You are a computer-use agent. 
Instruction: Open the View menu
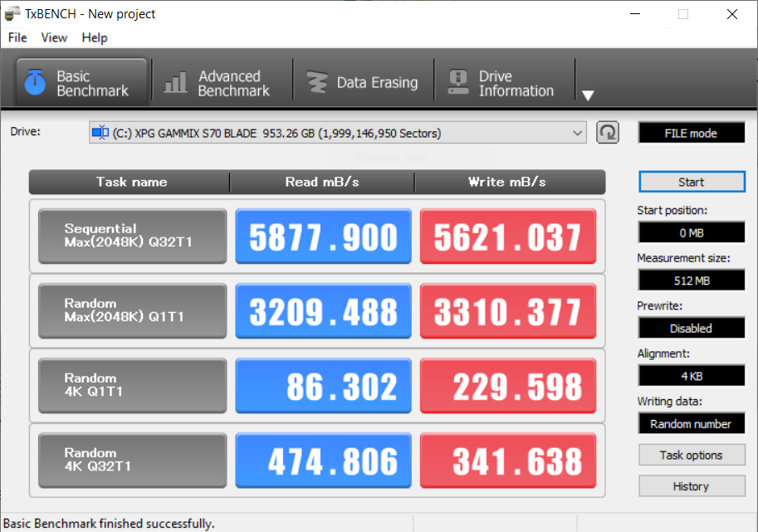coord(54,37)
